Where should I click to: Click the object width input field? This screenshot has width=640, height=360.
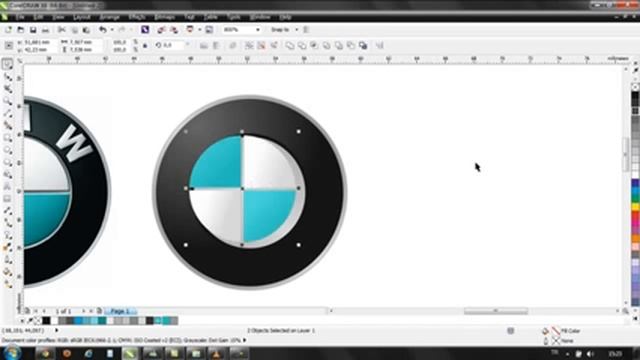click(84, 42)
